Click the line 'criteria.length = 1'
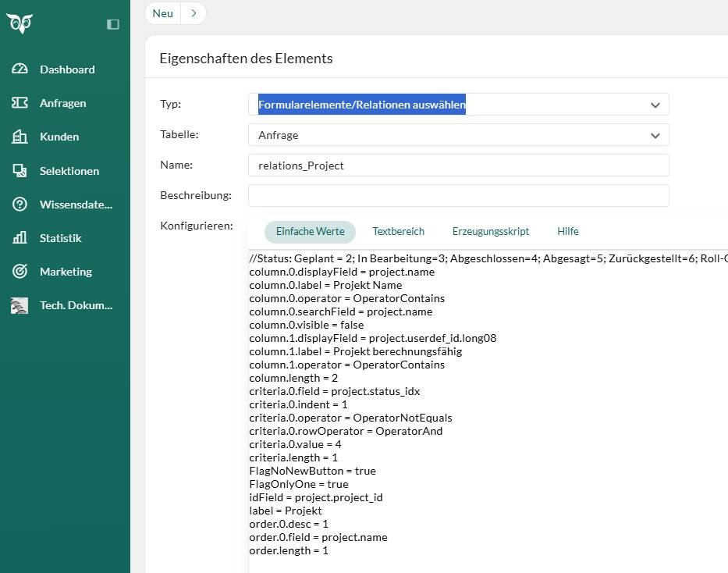Image resolution: width=728 pixels, height=573 pixels. [293, 457]
